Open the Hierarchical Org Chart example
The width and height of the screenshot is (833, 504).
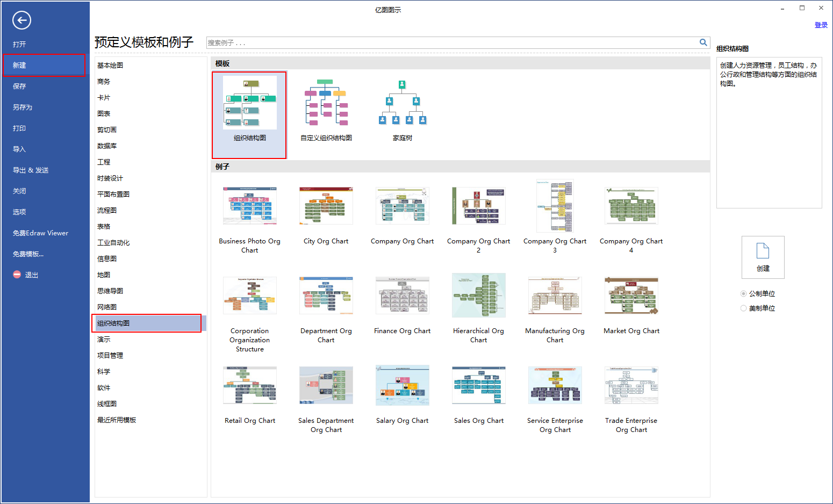coord(478,296)
